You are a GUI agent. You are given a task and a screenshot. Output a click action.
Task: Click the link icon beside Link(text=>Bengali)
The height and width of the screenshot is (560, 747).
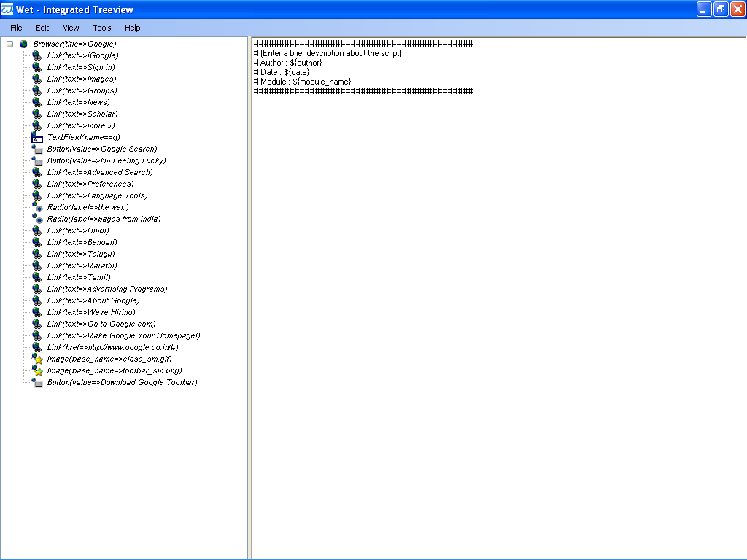36,242
